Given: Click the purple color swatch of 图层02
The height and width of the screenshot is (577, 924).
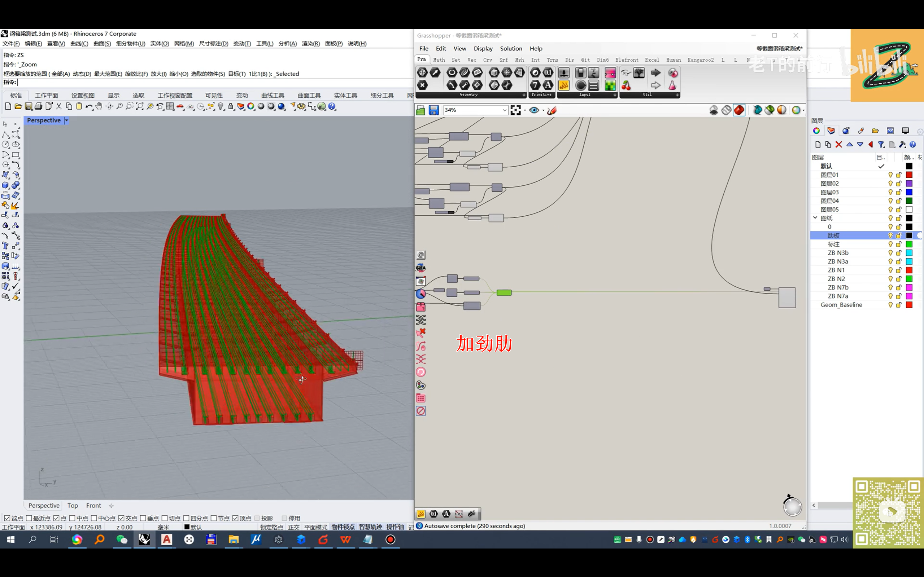Looking at the screenshot, I should tap(909, 184).
